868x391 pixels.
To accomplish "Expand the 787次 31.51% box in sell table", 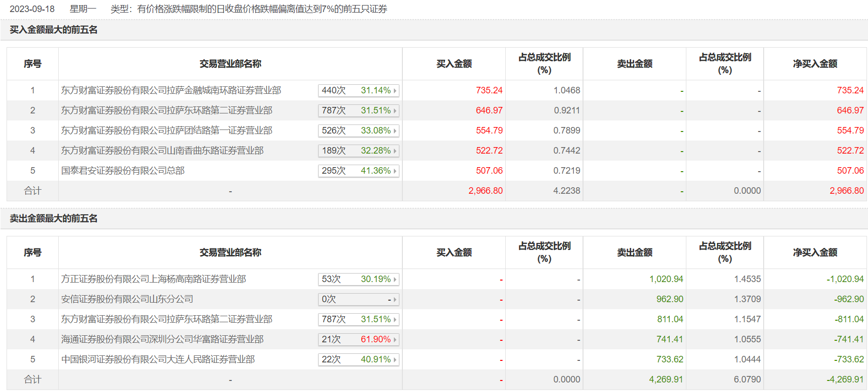I will 359,319.
